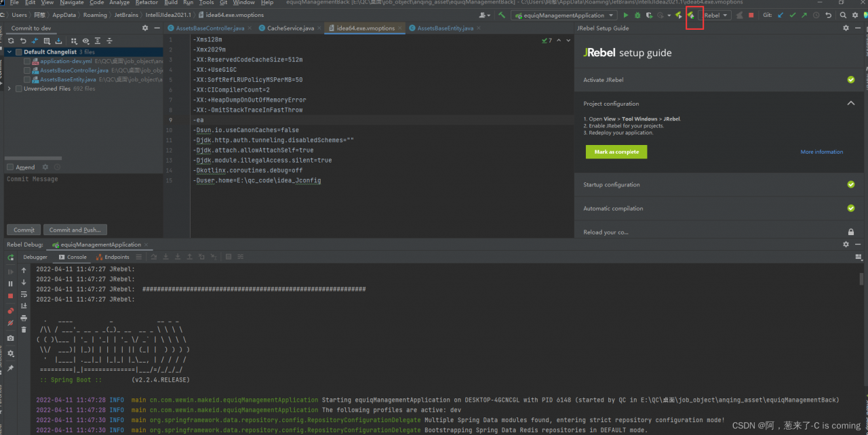
Task: Open Search Everywhere magnifier icon
Action: point(843,15)
